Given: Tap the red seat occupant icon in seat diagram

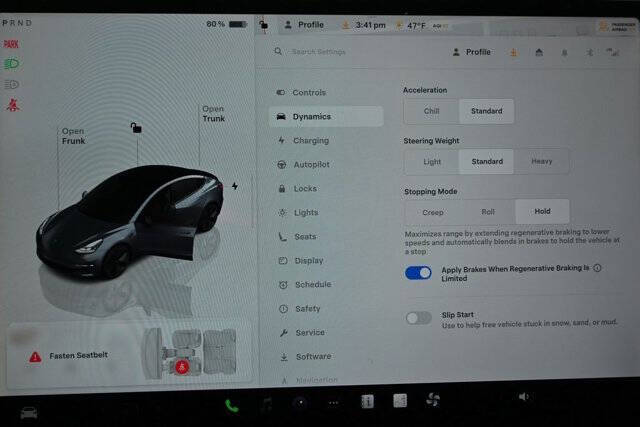Looking at the screenshot, I should (182, 367).
